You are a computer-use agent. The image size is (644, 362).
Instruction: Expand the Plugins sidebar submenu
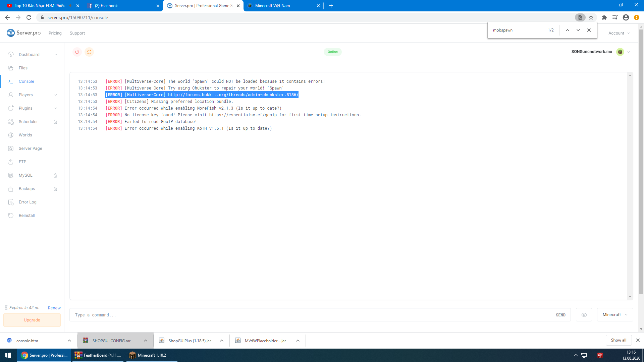click(56, 108)
